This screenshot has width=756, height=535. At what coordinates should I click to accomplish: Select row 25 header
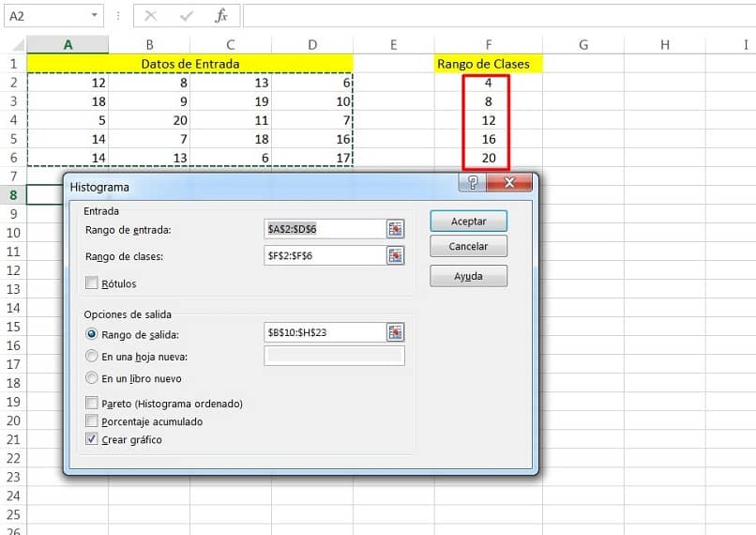pos(13,514)
